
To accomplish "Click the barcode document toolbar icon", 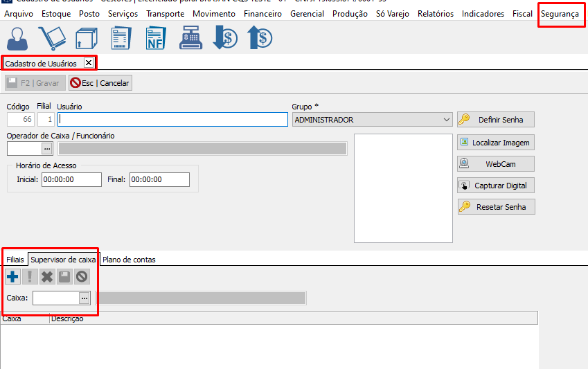I will point(121,38).
